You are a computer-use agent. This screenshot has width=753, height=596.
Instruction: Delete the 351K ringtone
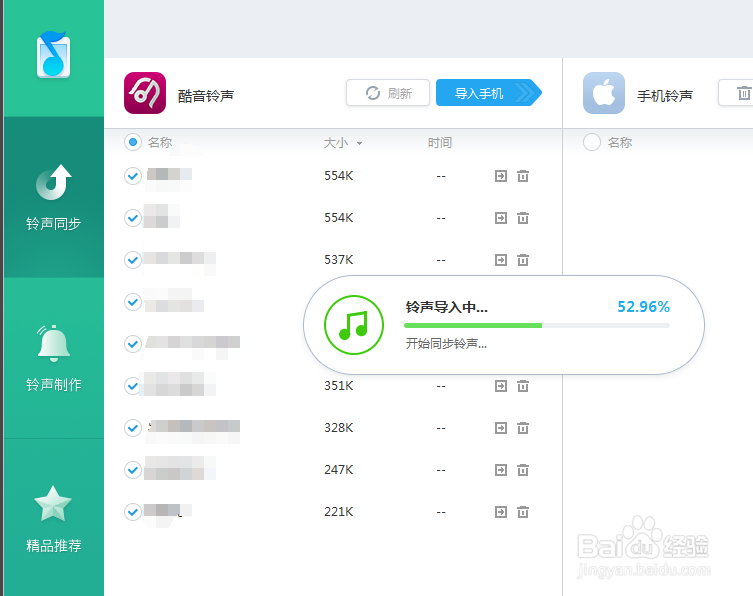tap(523, 386)
